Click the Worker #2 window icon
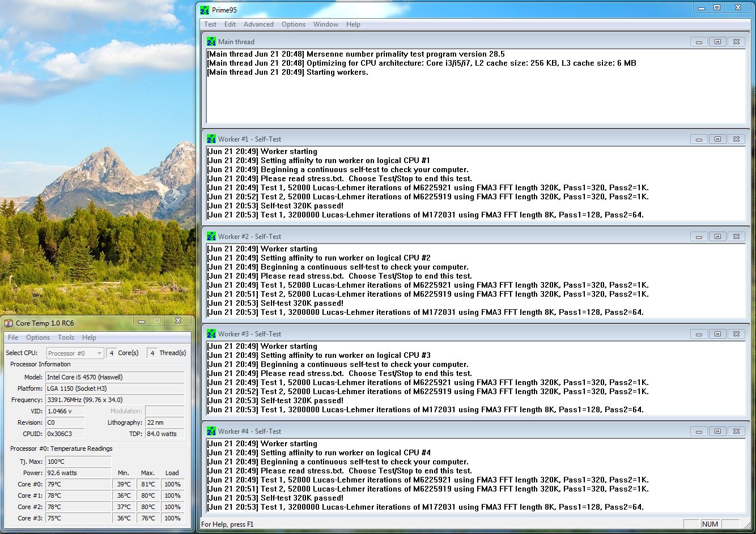Viewport: 756px width, 534px height. point(211,236)
